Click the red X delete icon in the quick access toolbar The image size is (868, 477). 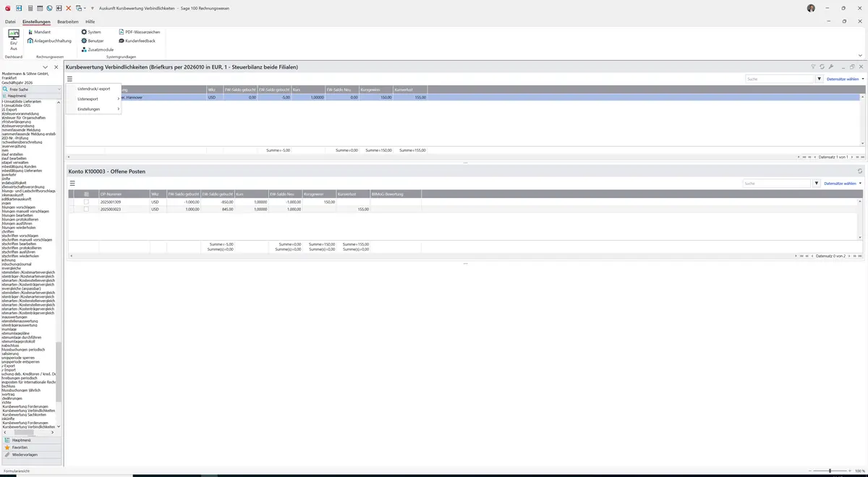pyautogui.click(x=69, y=8)
